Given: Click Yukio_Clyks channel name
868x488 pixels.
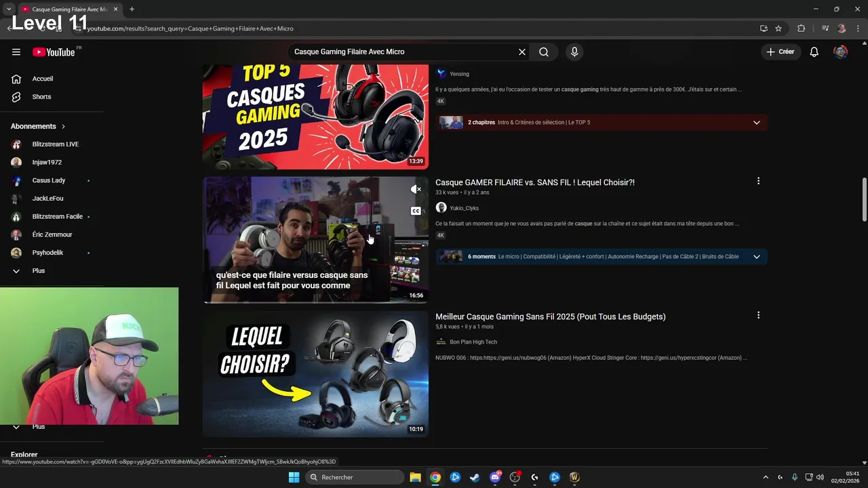Looking at the screenshot, I should [465, 208].
